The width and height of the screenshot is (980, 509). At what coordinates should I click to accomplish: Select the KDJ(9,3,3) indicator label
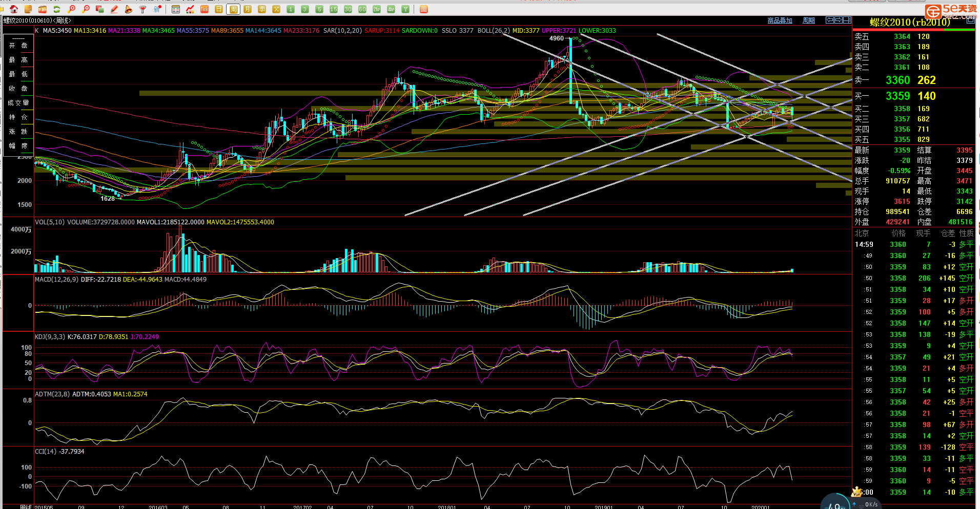(50, 337)
